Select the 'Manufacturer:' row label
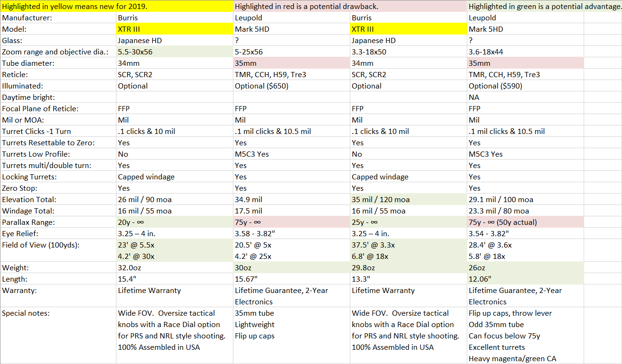This screenshot has height=364, width=622. (27, 18)
